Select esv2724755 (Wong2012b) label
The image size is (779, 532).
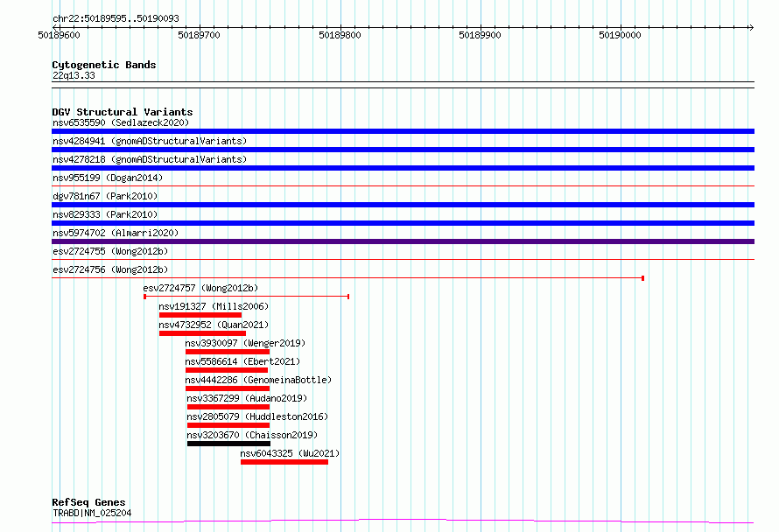110,251
